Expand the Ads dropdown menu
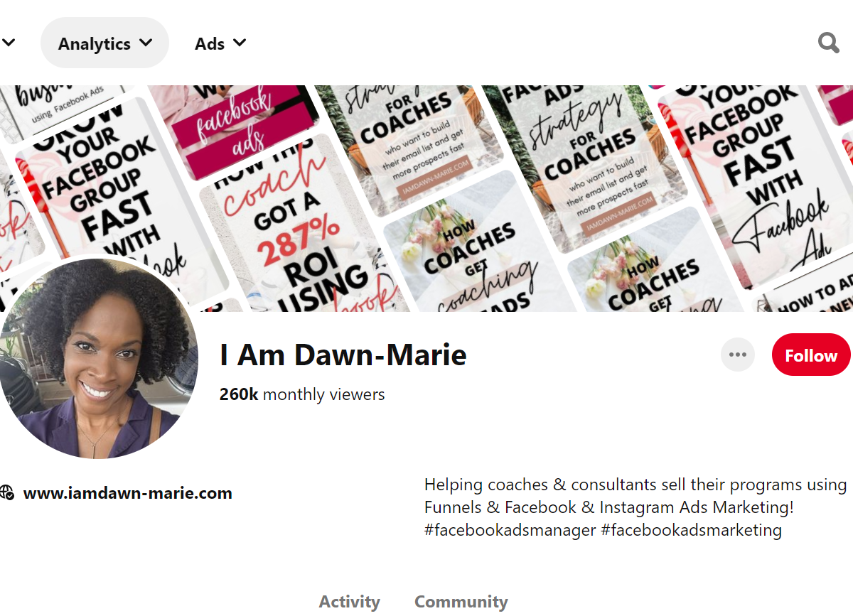This screenshot has width=853, height=616. 220,43
